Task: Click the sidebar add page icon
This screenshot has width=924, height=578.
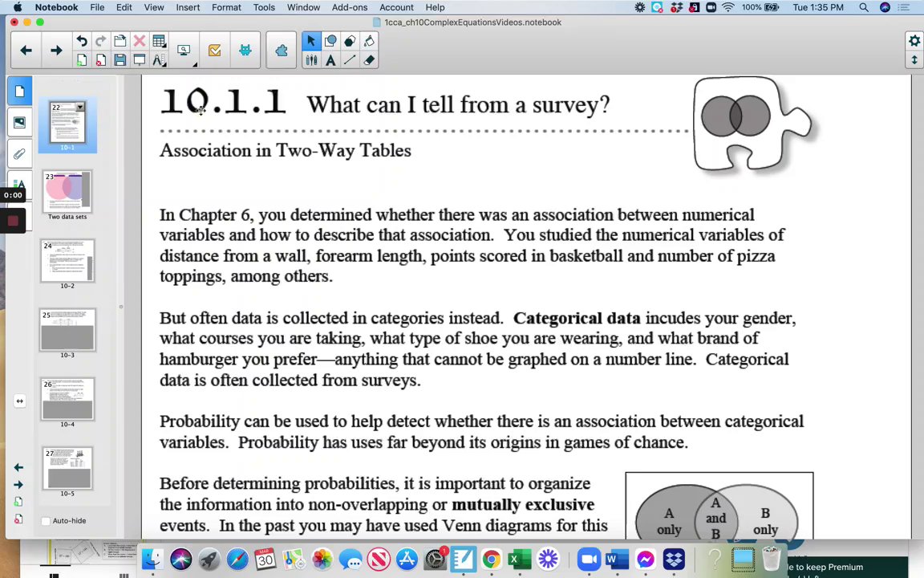Action: 19,502
